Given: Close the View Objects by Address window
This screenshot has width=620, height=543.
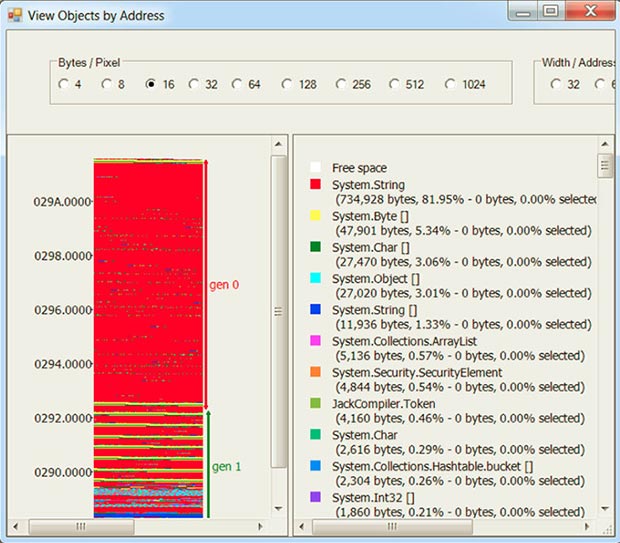Looking at the screenshot, I should click(591, 11).
